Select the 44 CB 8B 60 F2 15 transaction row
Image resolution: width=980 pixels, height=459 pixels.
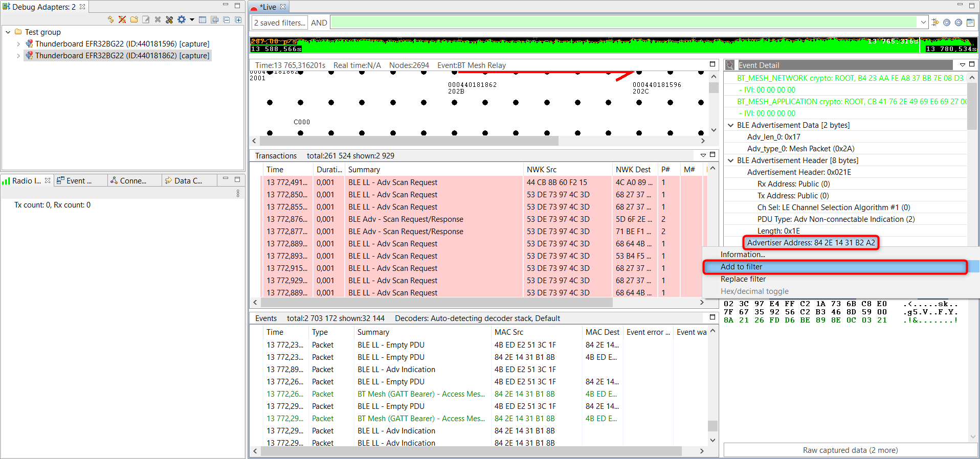[x=483, y=182]
